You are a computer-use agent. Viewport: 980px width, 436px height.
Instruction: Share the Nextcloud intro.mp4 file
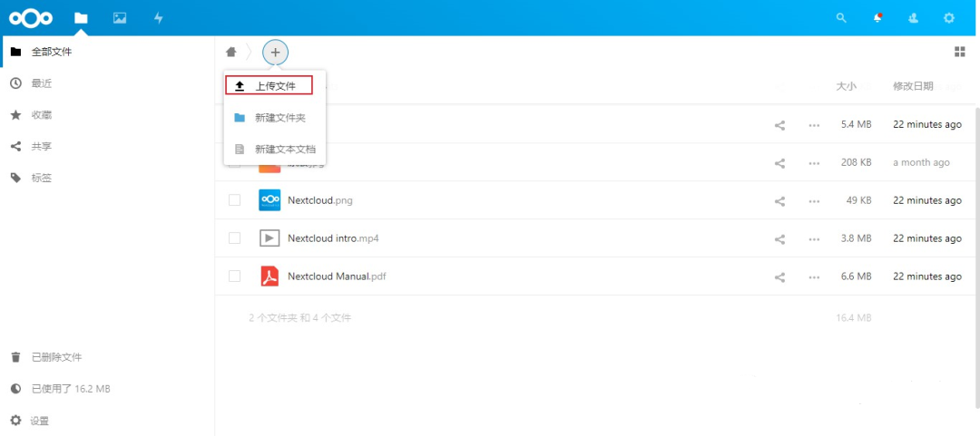(779, 238)
